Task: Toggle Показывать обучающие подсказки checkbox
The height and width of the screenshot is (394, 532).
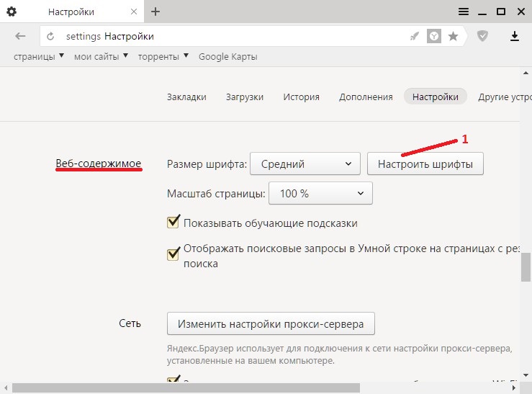Action: [x=173, y=223]
